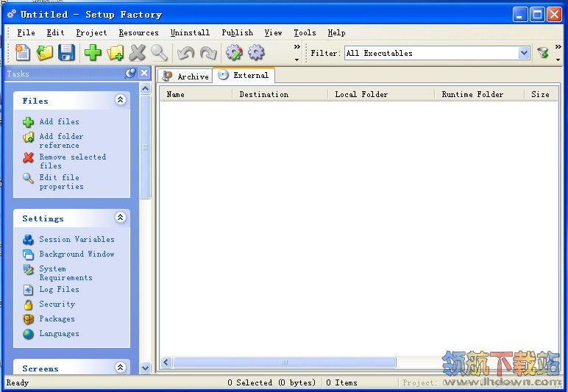Viewport: 568px width, 392px height.
Task: Click the plain gear Build icon
Action: [256, 53]
